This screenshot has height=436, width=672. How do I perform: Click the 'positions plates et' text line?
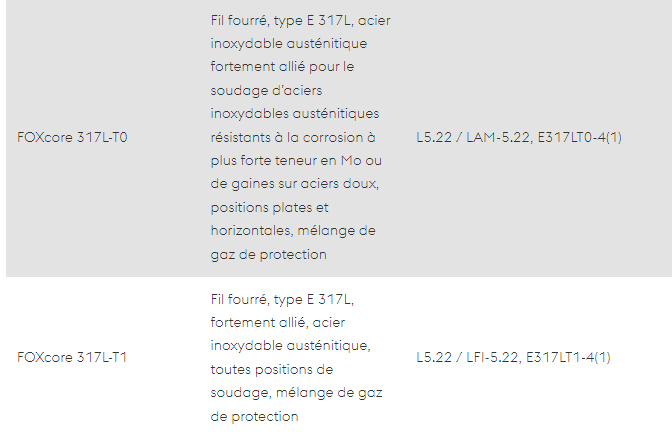(x=270, y=207)
